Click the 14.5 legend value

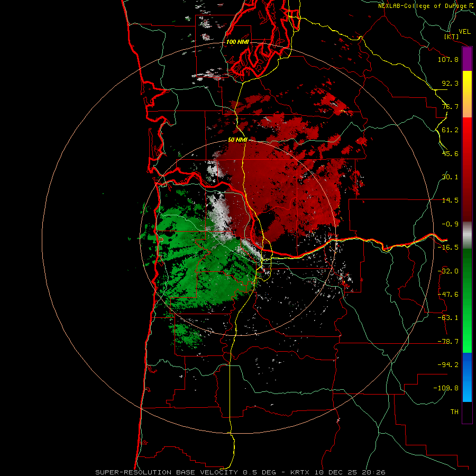click(x=450, y=200)
